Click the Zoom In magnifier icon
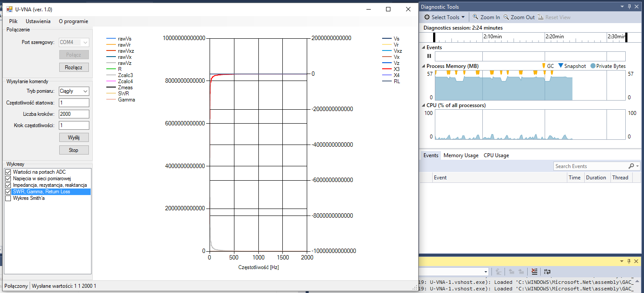The image size is (644, 293). (x=476, y=17)
